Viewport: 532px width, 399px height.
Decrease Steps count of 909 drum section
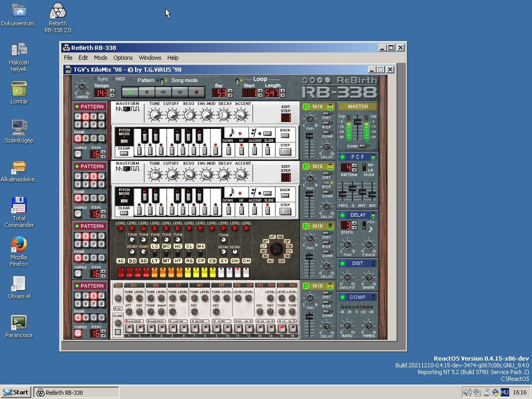(103, 336)
